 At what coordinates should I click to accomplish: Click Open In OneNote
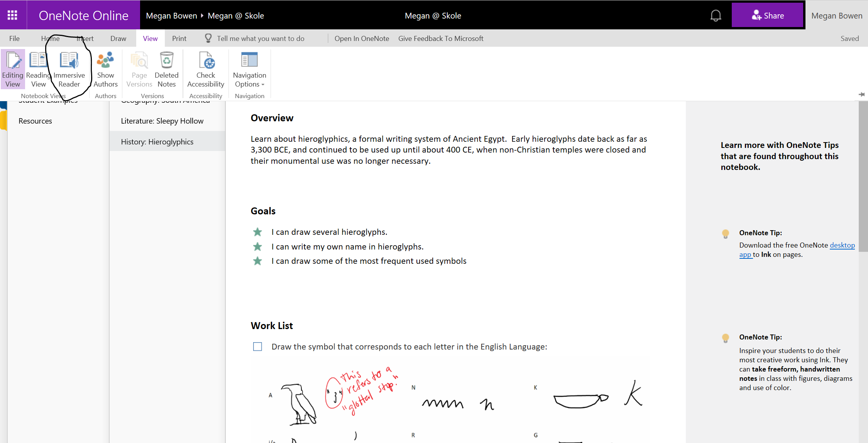click(362, 38)
